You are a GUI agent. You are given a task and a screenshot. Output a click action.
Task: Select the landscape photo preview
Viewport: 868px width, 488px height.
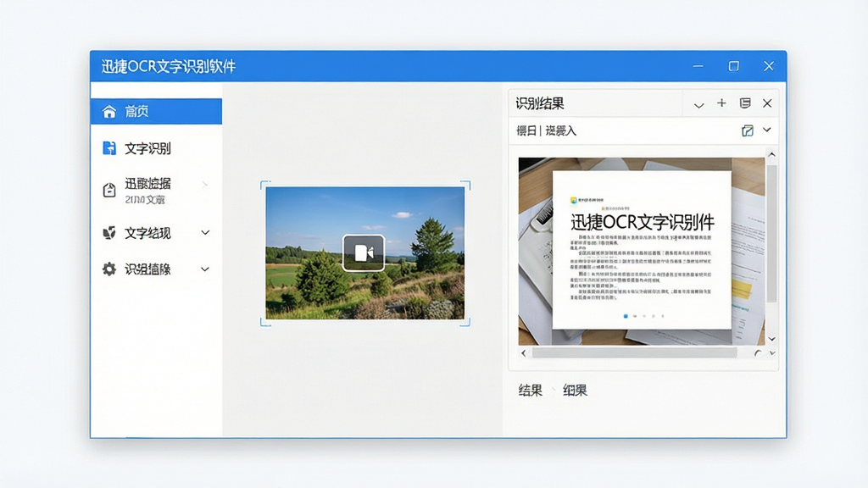365,252
